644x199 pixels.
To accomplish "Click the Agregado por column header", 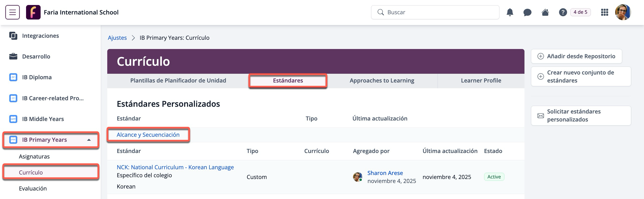I will [x=371, y=151].
